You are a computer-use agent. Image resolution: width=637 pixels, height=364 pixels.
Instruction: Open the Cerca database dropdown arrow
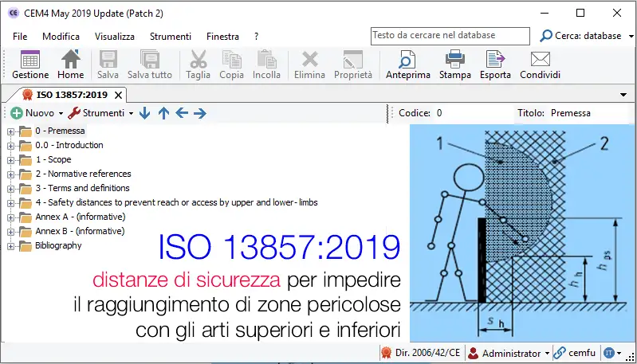click(631, 36)
